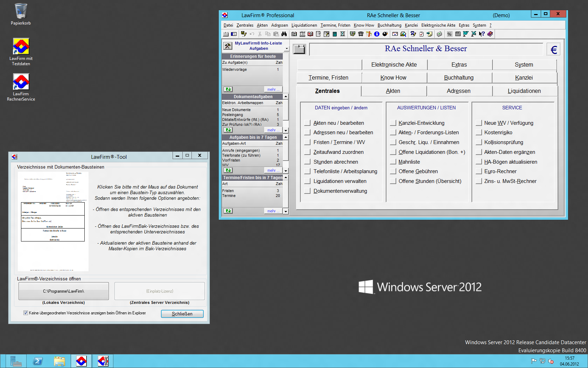The height and width of the screenshot is (368, 588).
Task: Switch to the Akten tab
Action: [x=393, y=91]
